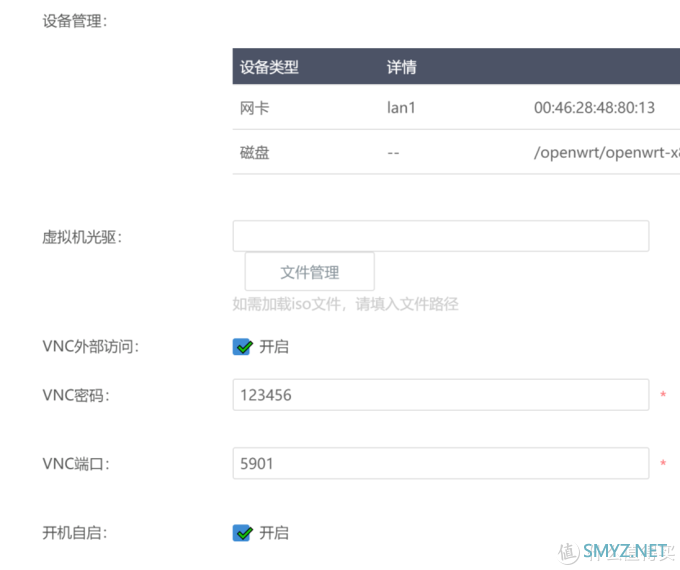Viewport: 680px width, 570px height.
Task: Click the VNC密码 field containing 123456
Action: click(x=441, y=395)
